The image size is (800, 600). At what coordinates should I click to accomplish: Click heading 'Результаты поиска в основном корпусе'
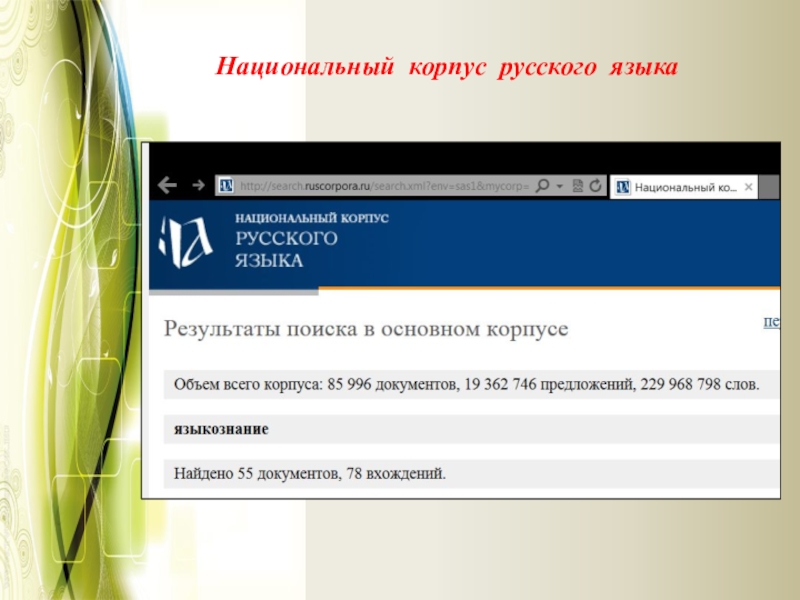pyautogui.click(x=366, y=329)
